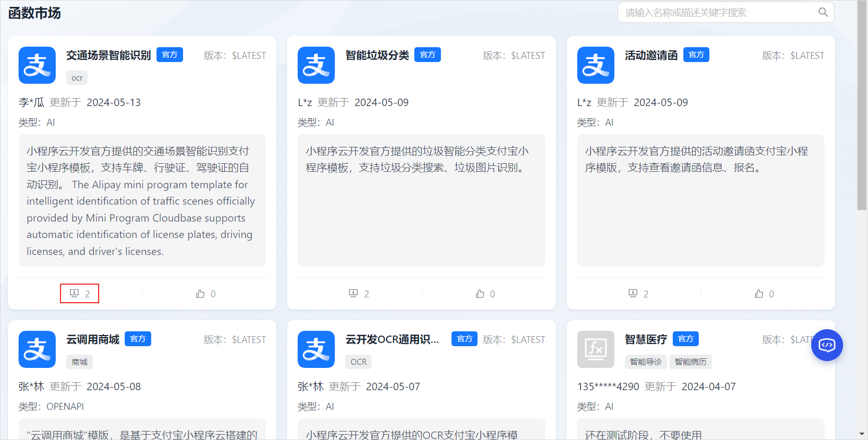Open the 云开发OCR通用识别 Alipay logo

pyautogui.click(x=316, y=349)
